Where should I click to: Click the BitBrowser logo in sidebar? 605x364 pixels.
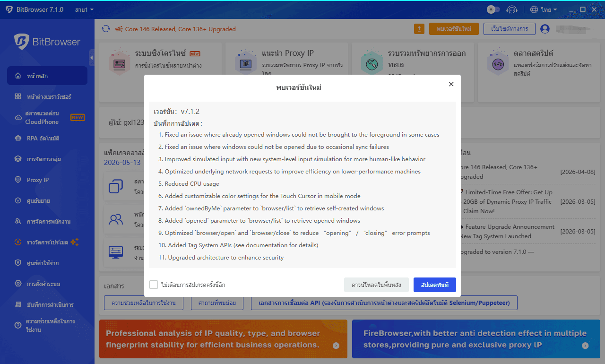click(21, 42)
